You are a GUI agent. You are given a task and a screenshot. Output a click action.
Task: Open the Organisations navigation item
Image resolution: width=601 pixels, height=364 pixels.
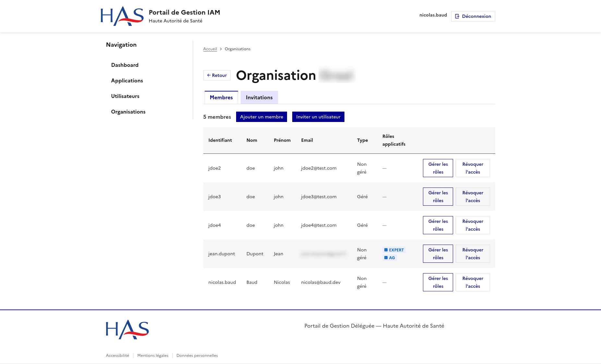click(x=128, y=112)
